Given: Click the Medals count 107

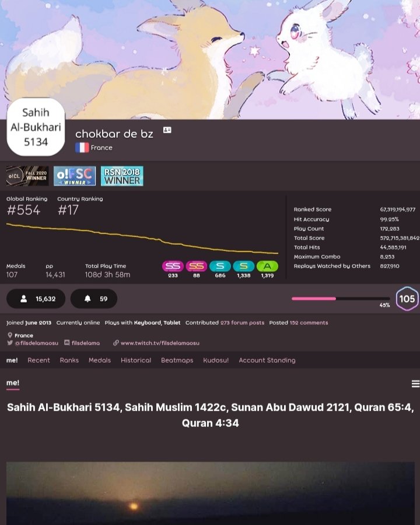Looking at the screenshot, I should point(12,275).
